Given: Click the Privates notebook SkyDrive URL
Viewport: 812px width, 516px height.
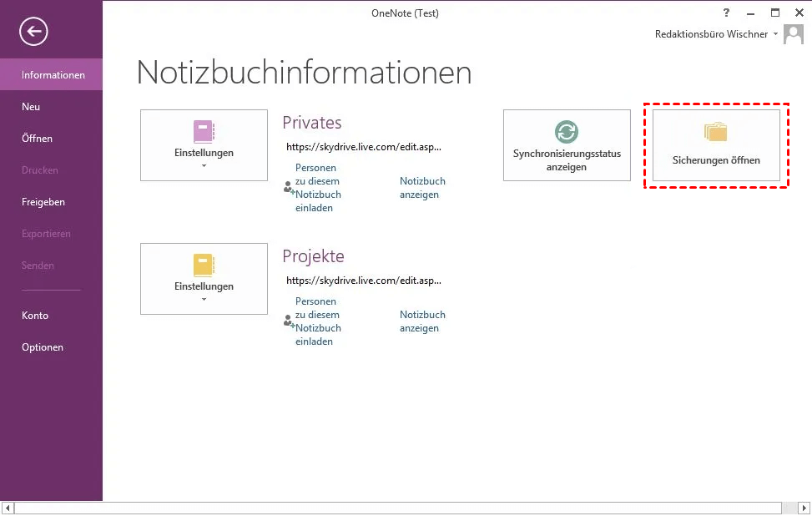Looking at the screenshot, I should click(364, 147).
